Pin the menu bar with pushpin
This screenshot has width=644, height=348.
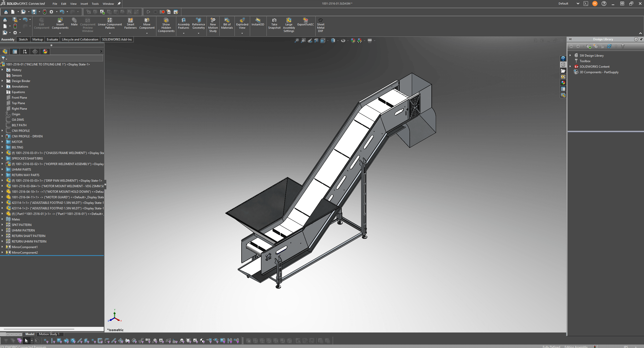click(119, 4)
